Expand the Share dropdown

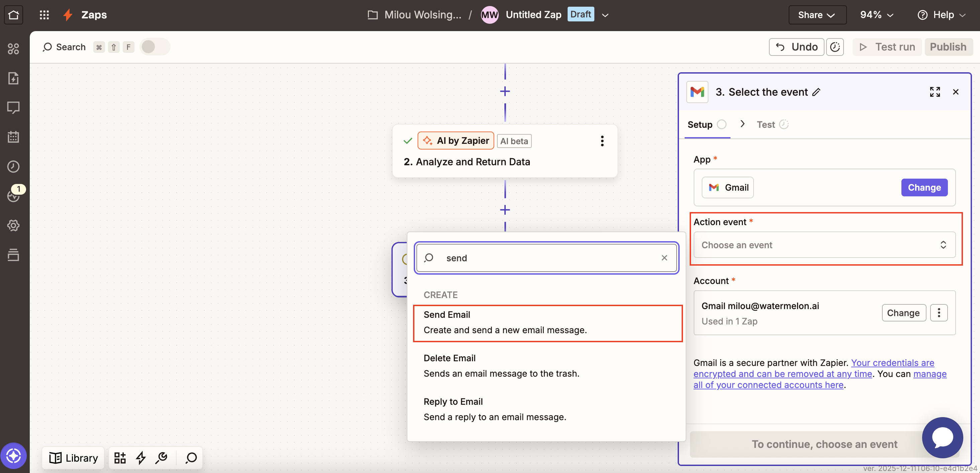[x=817, y=15]
